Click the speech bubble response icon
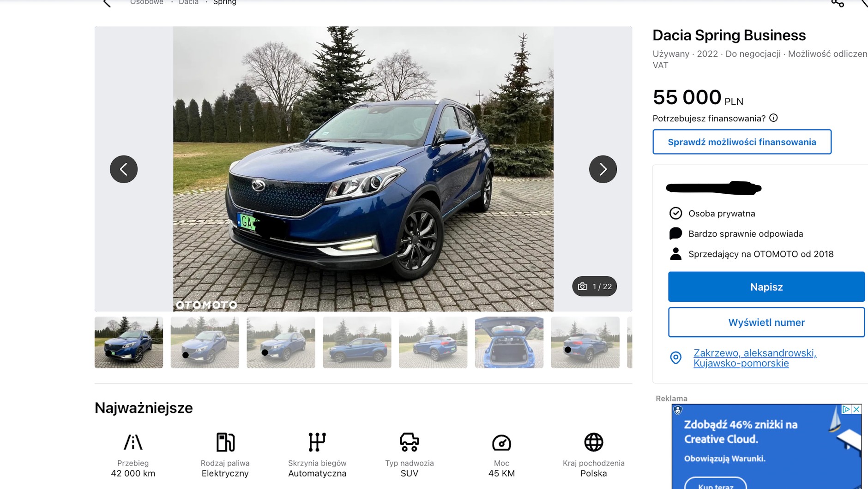The height and width of the screenshot is (489, 868). (675, 233)
